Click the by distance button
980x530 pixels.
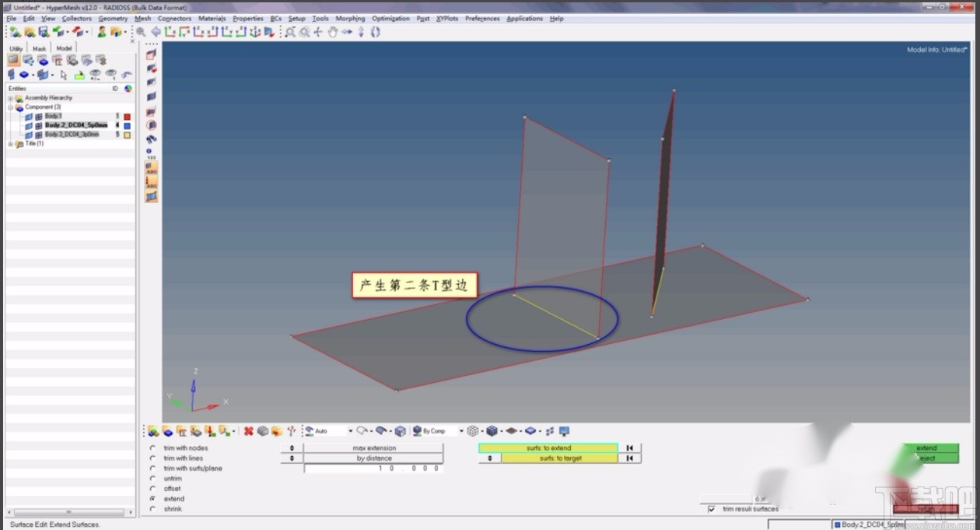[x=373, y=458]
